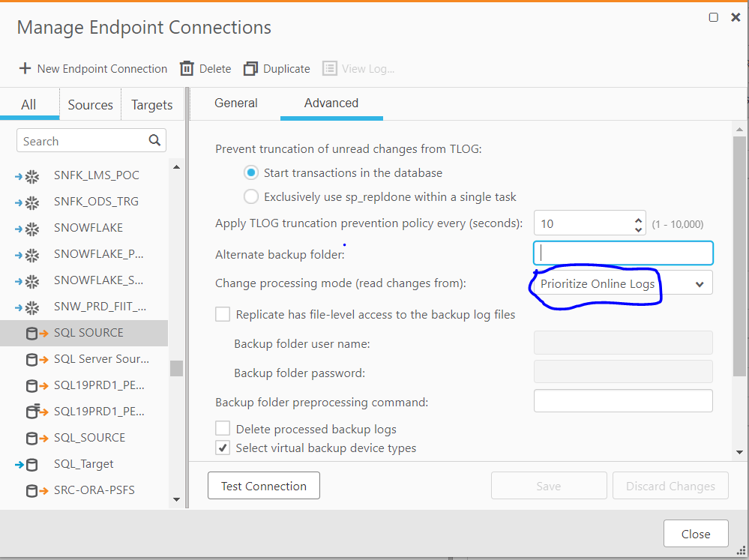Click the Delete trash can icon
The image size is (749, 560).
pyautogui.click(x=186, y=69)
